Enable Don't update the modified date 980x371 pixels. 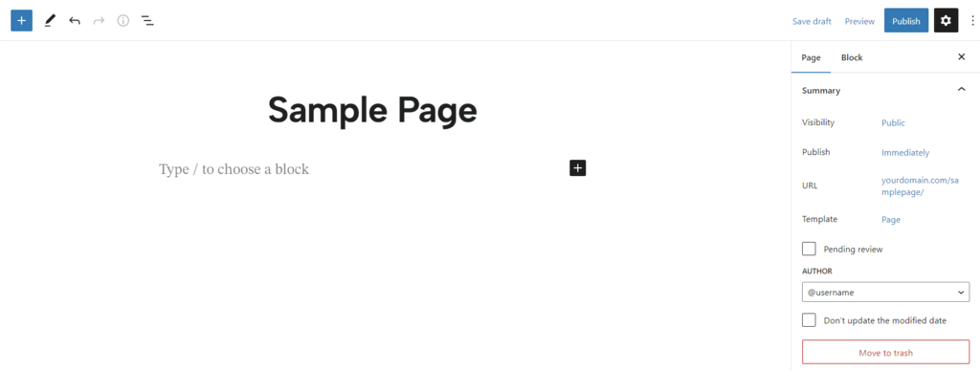click(x=809, y=319)
